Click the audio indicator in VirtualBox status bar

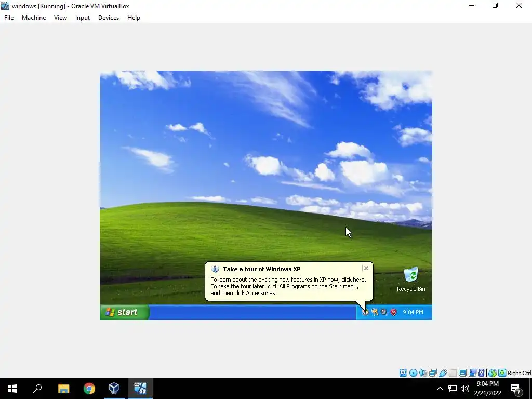pos(423,373)
